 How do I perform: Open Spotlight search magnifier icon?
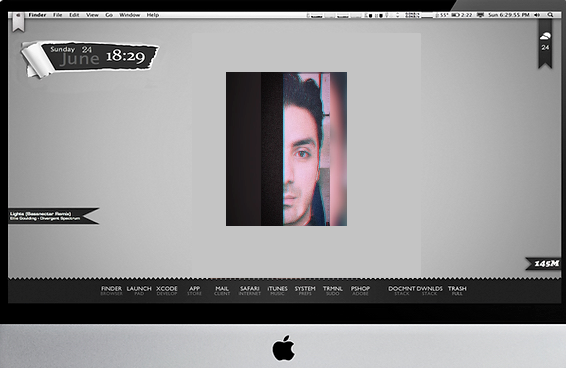550,15
